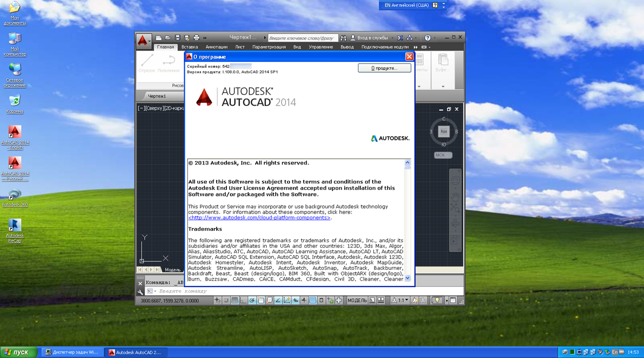The height and width of the screenshot is (358, 644).
Task: Click the Recycle Bin (Корзина) desktop icon
Action: pos(15,104)
